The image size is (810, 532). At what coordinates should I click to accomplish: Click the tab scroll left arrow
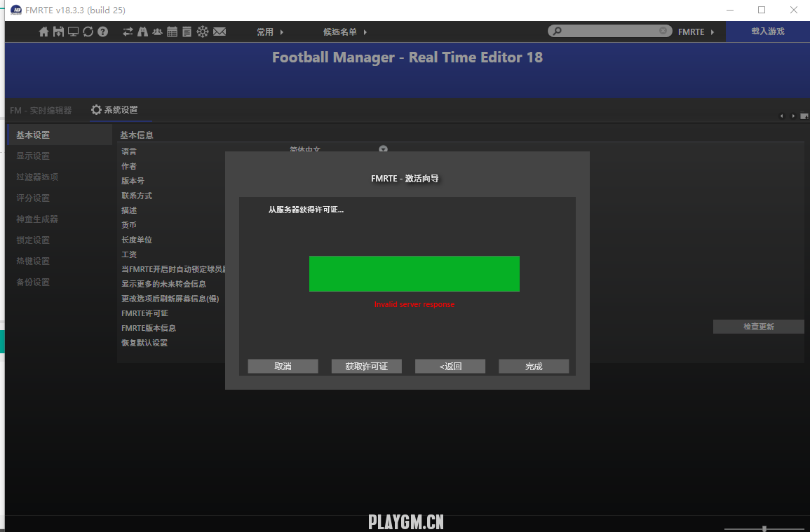(781, 116)
